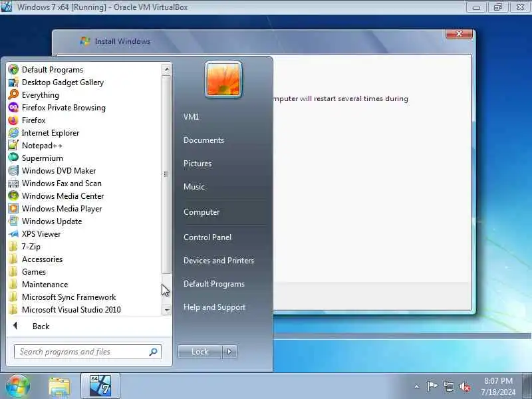
Task: Open Devices and Printers
Action: (219, 261)
